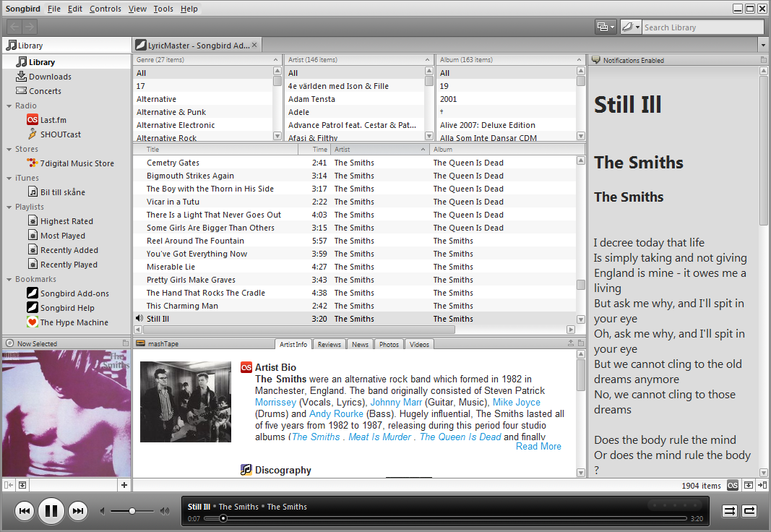
Task: Toggle repeat mode in player bar
Action: [x=749, y=511]
